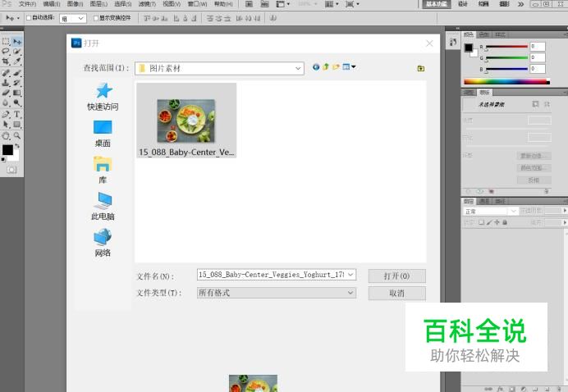Go to 此电脑 in dialog sidebar
The width and height of the screenshot is (568, 392).
103,207
